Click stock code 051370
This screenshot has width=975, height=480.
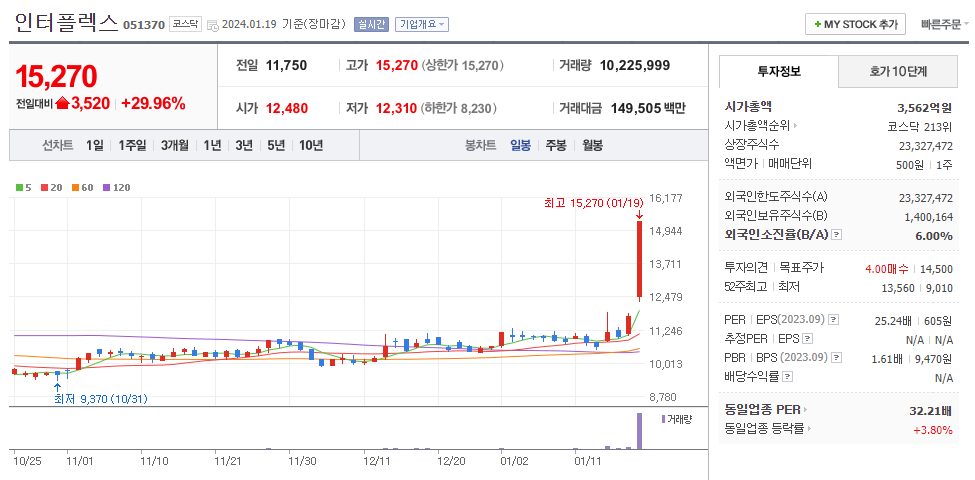[144, 25]
